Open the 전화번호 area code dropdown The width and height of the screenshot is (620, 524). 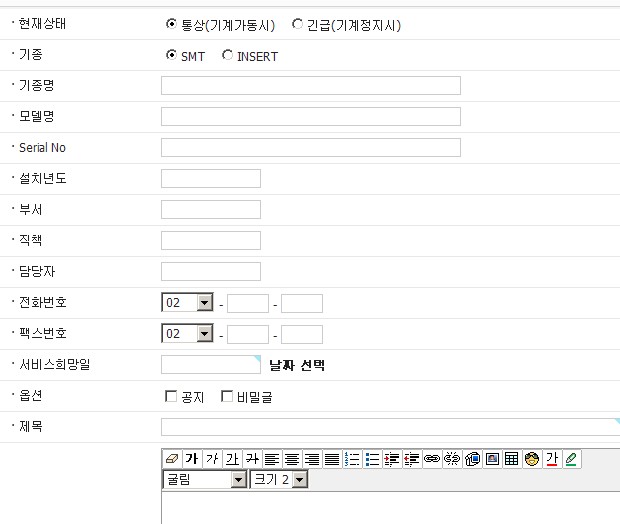(204, 303)
